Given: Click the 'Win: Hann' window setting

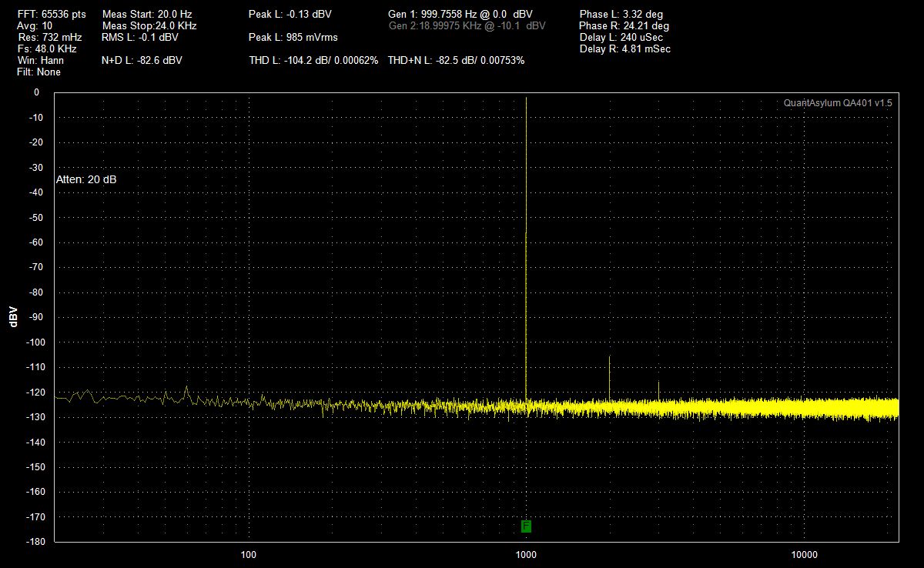Looking at the screenshot, I should coord(40,60).
